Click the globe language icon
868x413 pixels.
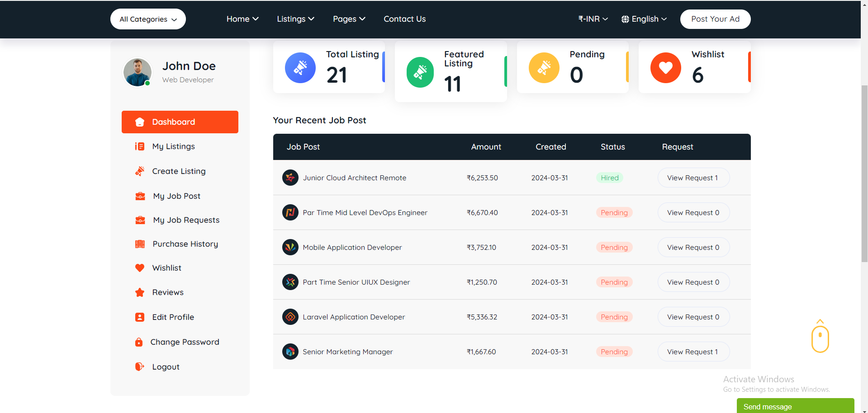[x=625, y=19]
